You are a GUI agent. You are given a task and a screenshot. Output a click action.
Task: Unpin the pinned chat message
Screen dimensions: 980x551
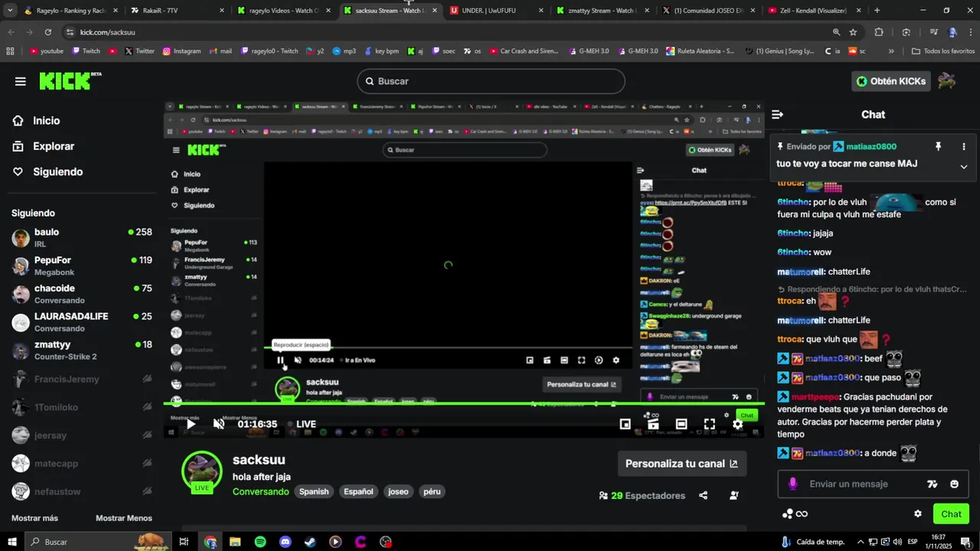click(938, 146)
